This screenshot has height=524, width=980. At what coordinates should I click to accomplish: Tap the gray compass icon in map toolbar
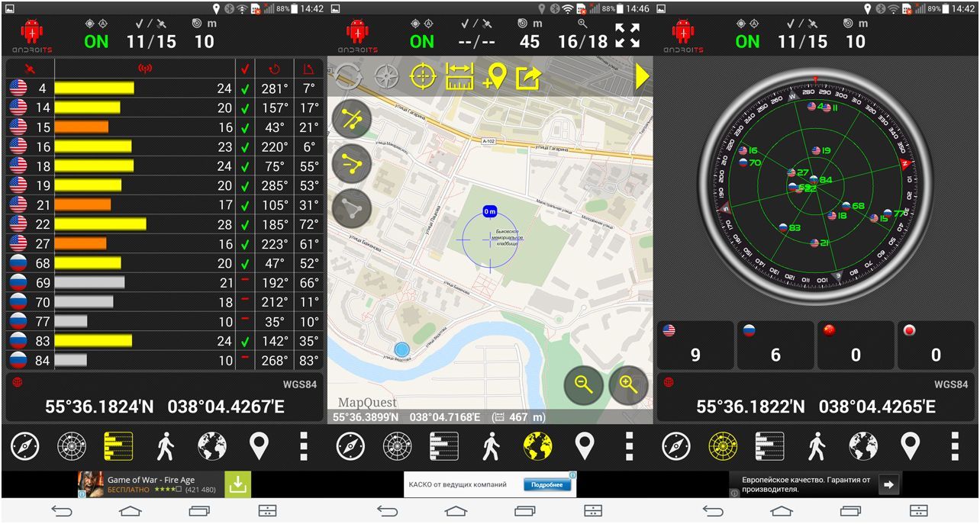tap(387, 76)
